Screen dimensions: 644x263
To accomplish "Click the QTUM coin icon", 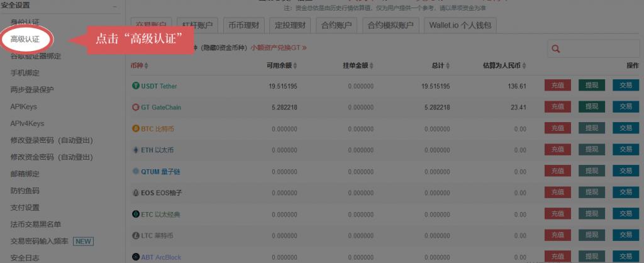I will click(135, 172).
